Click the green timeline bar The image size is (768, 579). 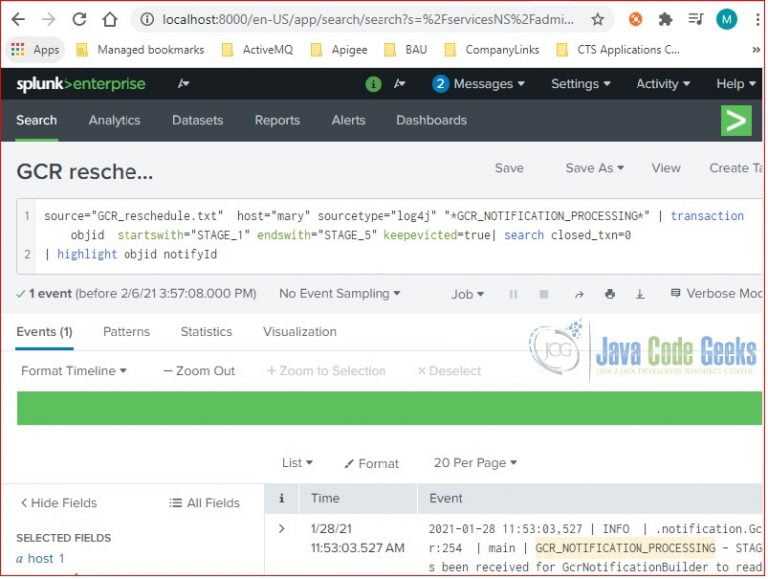click(x=389, y=408)
